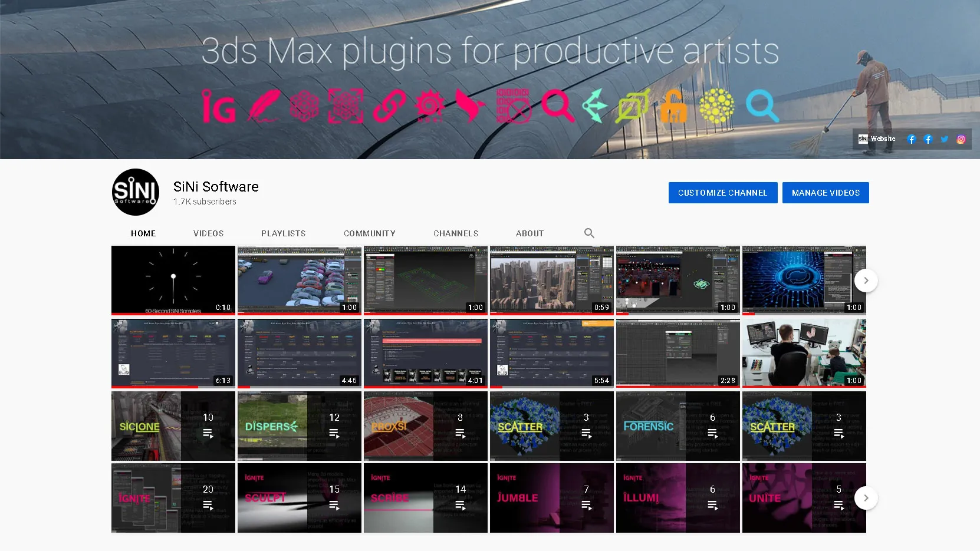Click the second Facebook icon beside Twitter
This screenshot has height=551, width=980.
[x=928, y=139]
